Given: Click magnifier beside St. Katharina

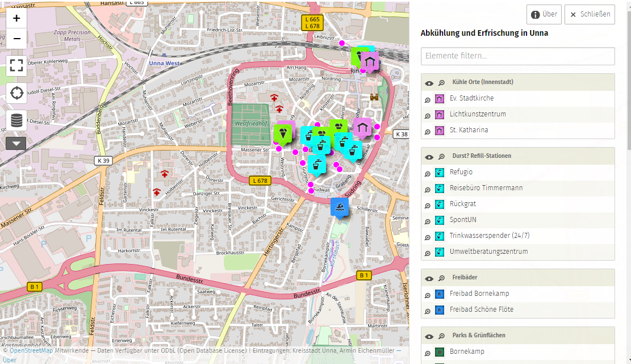Looking at the screenshot, I should (427, 132).
